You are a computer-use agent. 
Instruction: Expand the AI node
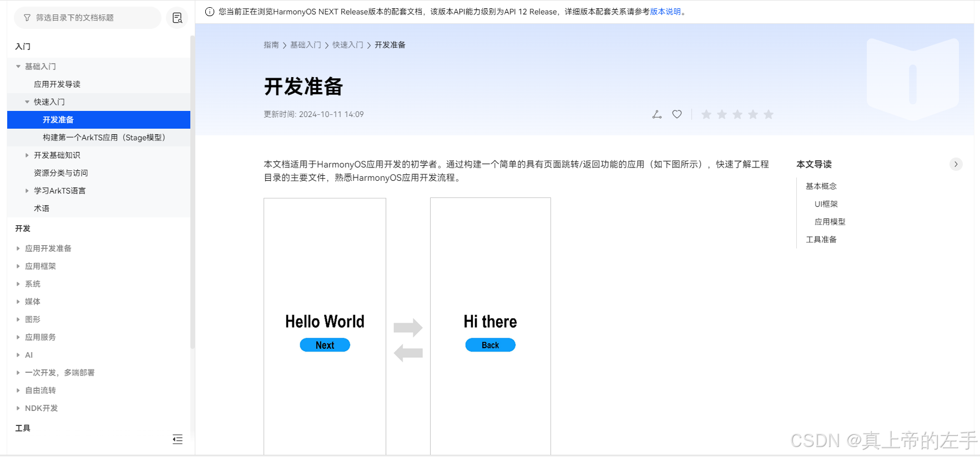click(18, 355)
